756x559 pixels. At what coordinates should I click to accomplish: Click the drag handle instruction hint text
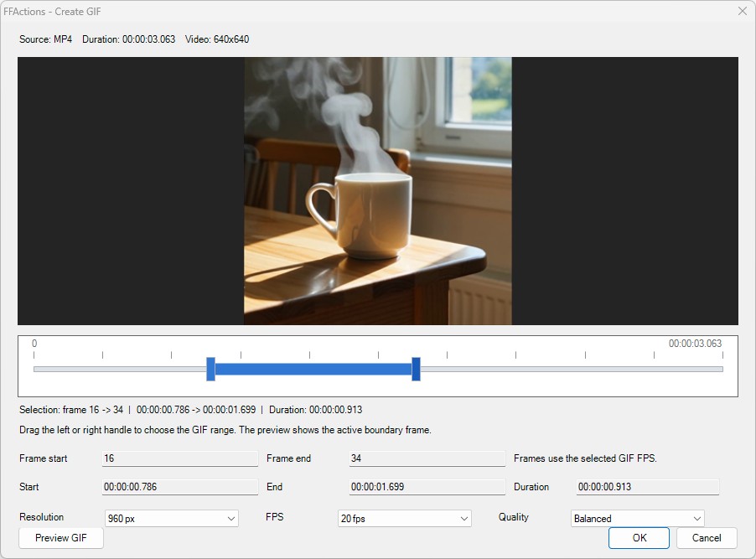[x=225, y=430]
